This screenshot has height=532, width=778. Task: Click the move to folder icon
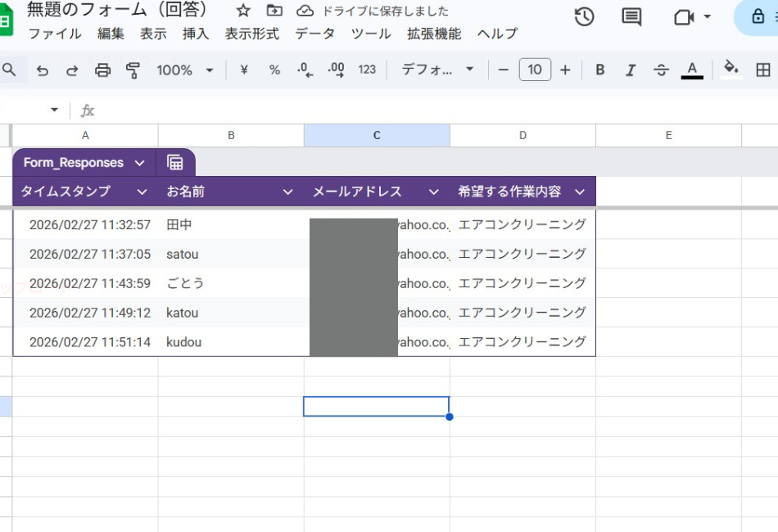[274, 11]
